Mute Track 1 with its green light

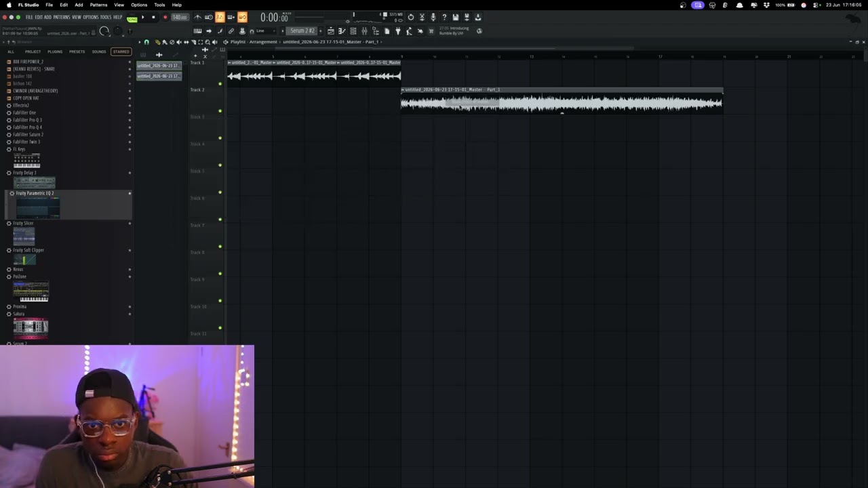220,84
